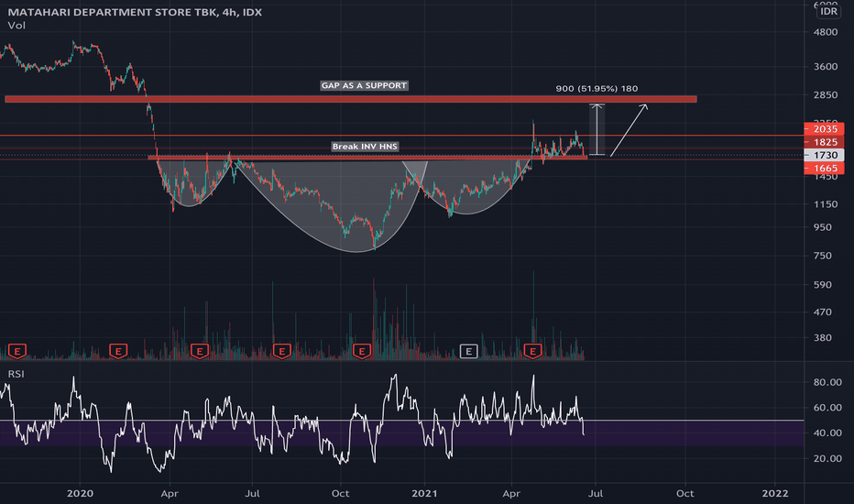
Task: Click the RSI 20.00 scale value
Action: click(827, 458)
